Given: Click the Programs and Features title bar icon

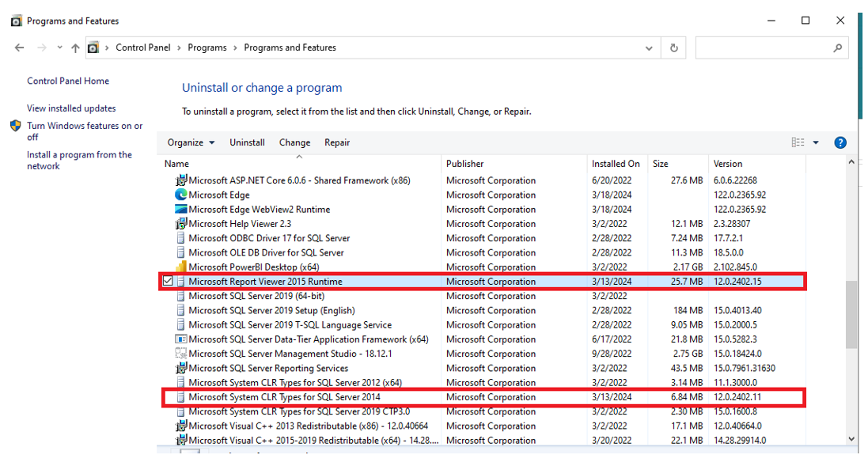Looking at the screenshot, I should (x=17, y=21).
